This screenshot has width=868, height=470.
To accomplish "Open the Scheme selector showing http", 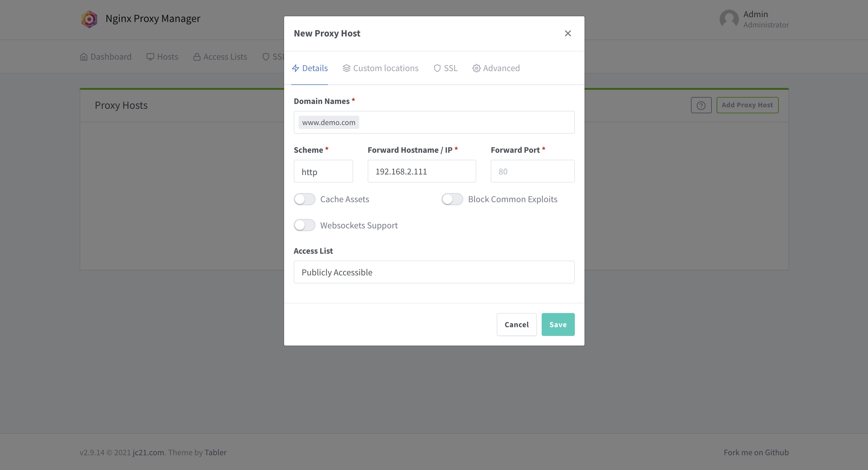I will (323, 171).
